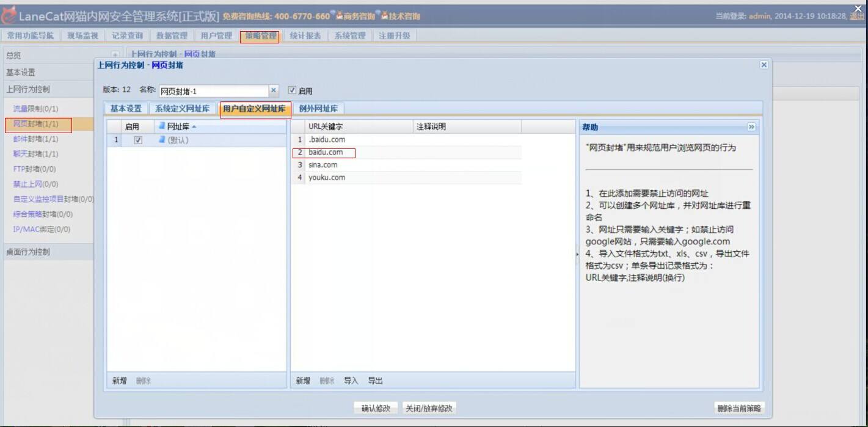Screen dimensions: 868x427
Task: Expand the sidebar plus button near 总览
Action: click(x=115, y=55)
